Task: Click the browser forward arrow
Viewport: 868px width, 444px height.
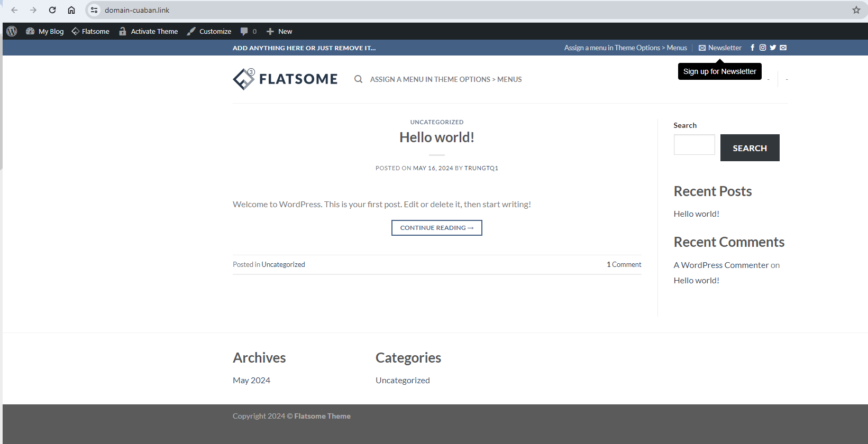Action: pos(33,10)
